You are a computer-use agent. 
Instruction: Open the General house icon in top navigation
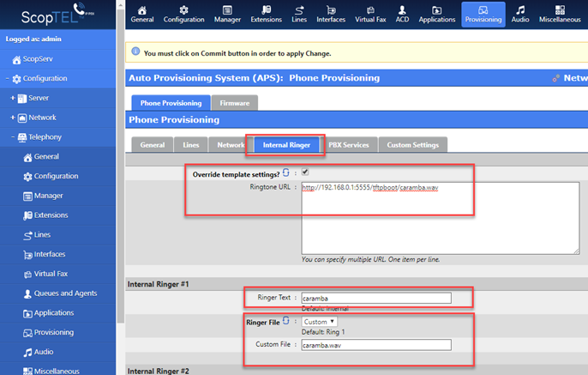coord(142,10)
